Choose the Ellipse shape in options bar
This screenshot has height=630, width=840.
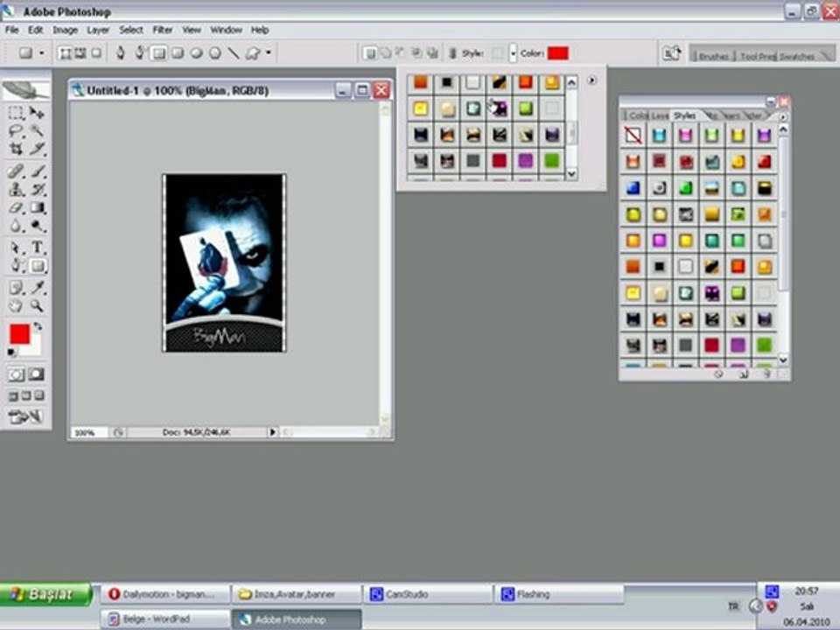pos(197,53)
